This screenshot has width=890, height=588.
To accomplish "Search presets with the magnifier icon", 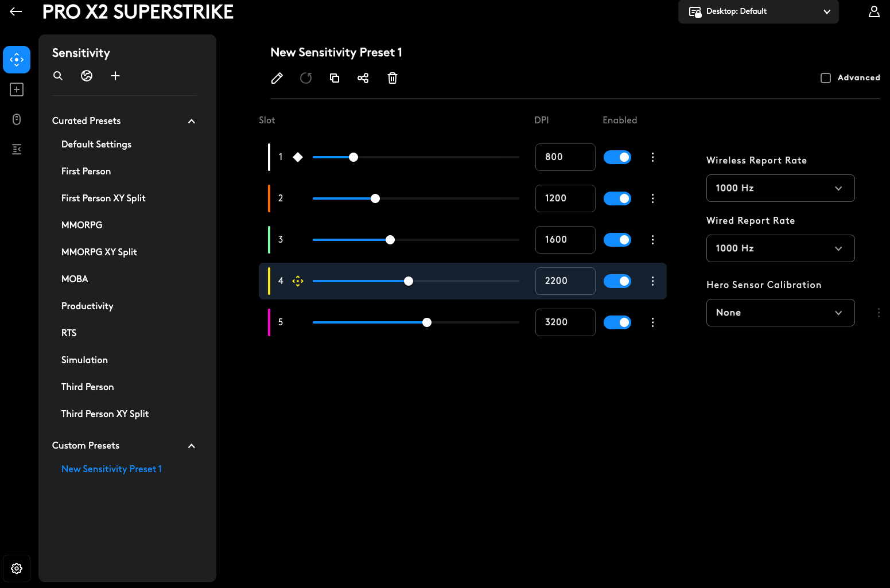I will (58, 76).
